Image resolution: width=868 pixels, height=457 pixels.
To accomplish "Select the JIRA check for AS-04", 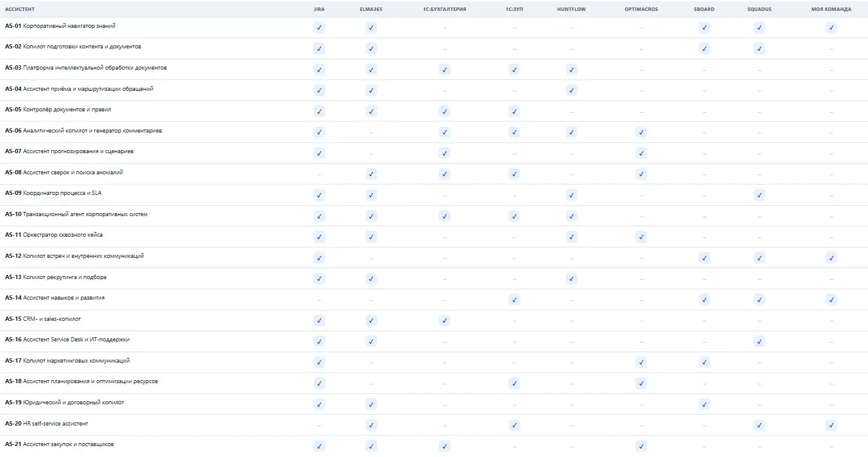I will 319,90.
